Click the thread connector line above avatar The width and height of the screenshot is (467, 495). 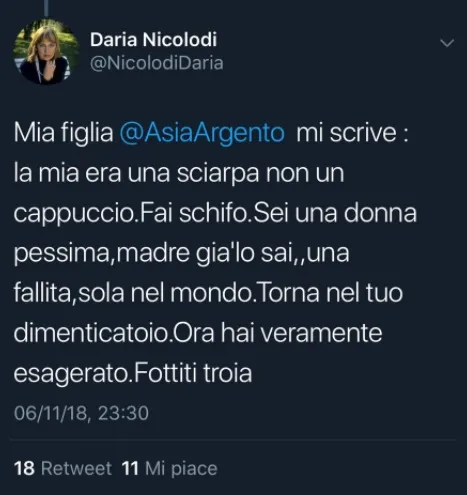click(x=46, y=8)
